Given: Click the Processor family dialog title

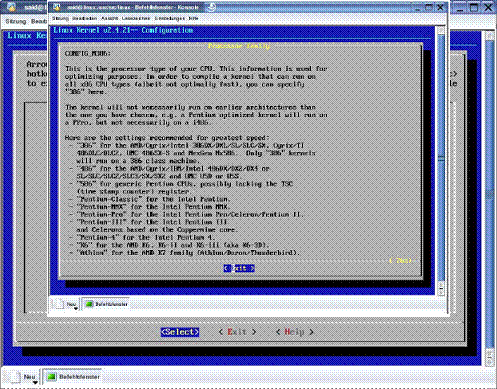Looking at the screenshot, I should (239, 46).
